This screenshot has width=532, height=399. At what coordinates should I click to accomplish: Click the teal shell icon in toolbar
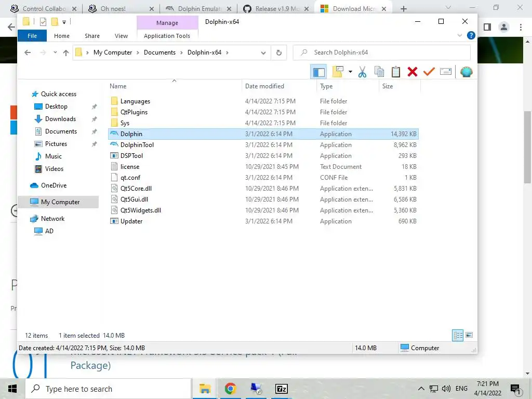[466, 72]
